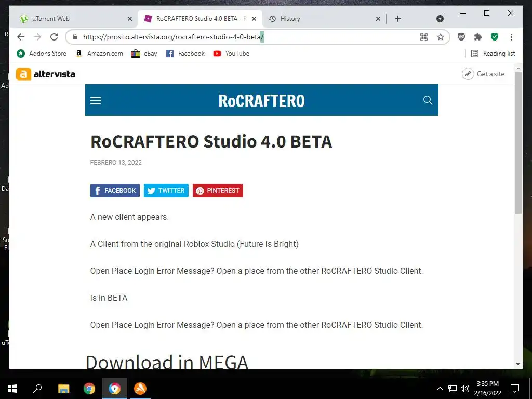Viewport: 532px width, 399px height.
Task: Open the tab search dropdown arrow
Action: click(x=440, y=19)
